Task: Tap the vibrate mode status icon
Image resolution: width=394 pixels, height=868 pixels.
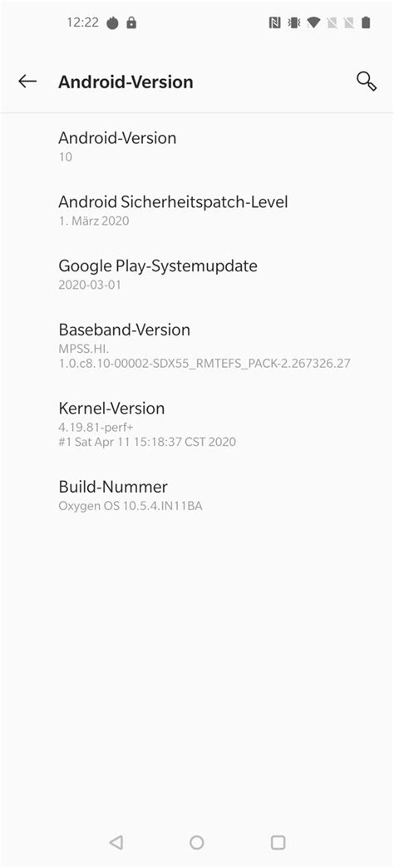Action: coord(294,22)
